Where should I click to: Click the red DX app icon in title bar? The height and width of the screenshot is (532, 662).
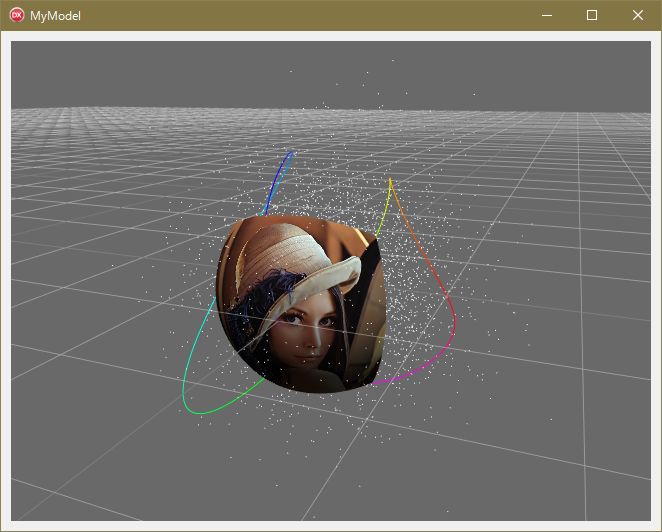(16, 15)
